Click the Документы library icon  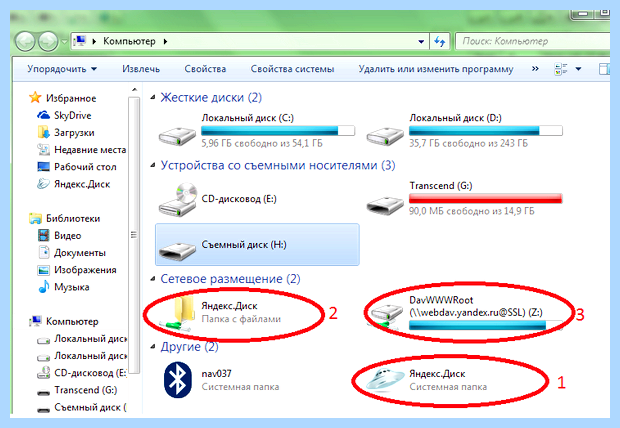coord(44,252)
